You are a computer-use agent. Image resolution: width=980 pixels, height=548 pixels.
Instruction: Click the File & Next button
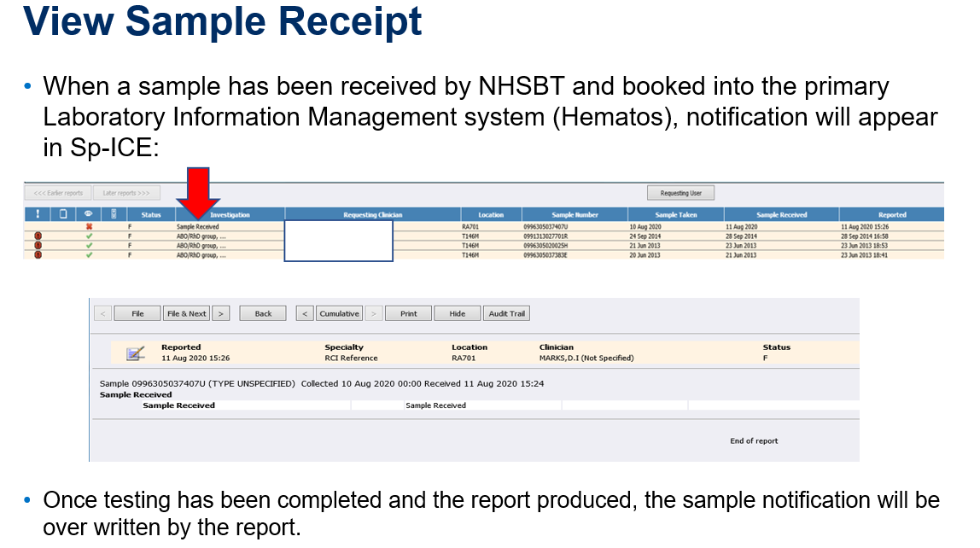(186, 313)
